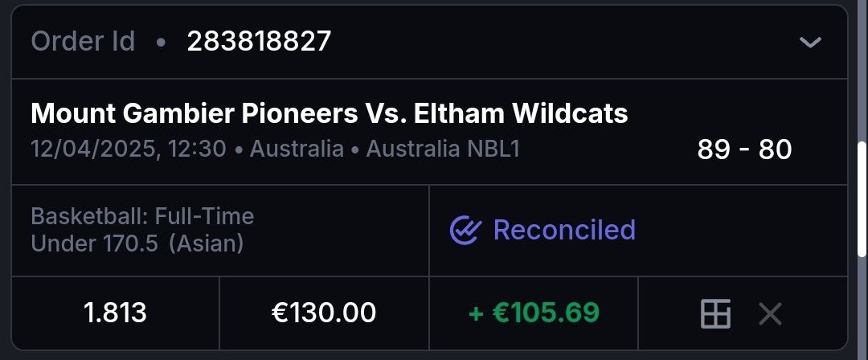Click the Vs. text in match title

[384, 114]
